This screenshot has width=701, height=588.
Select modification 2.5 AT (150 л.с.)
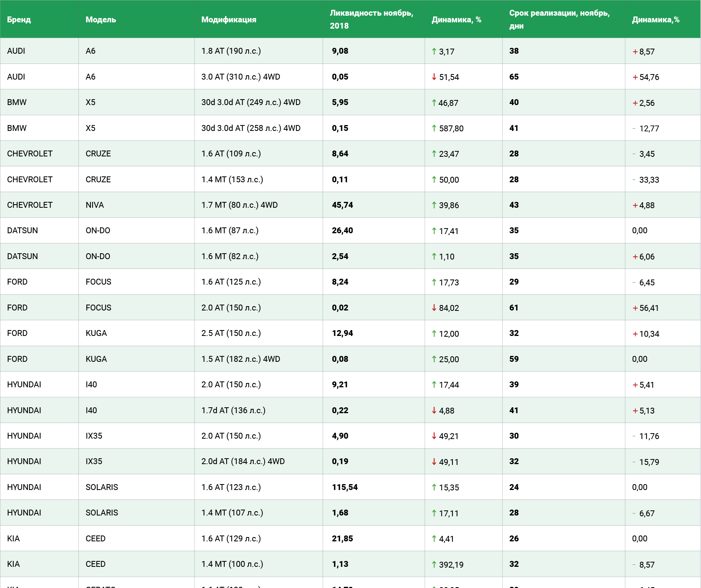231,333
